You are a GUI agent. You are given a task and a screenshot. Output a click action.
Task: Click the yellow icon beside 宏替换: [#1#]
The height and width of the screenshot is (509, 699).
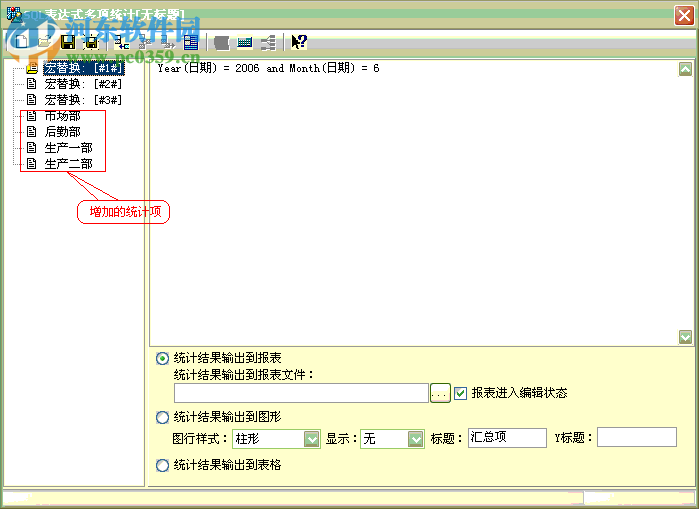pyautogui.click(x=32, y=68)
